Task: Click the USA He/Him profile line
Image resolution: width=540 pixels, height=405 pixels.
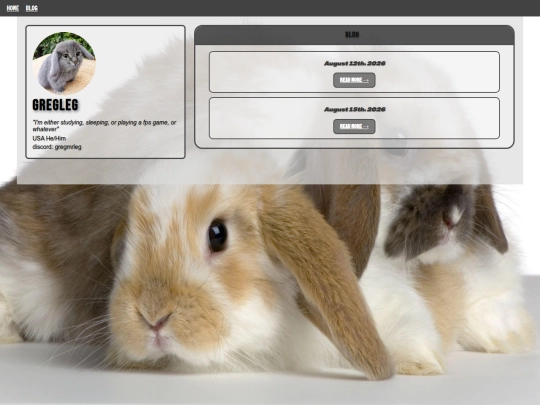Action: pyautogui.click(x=49, y=138)
